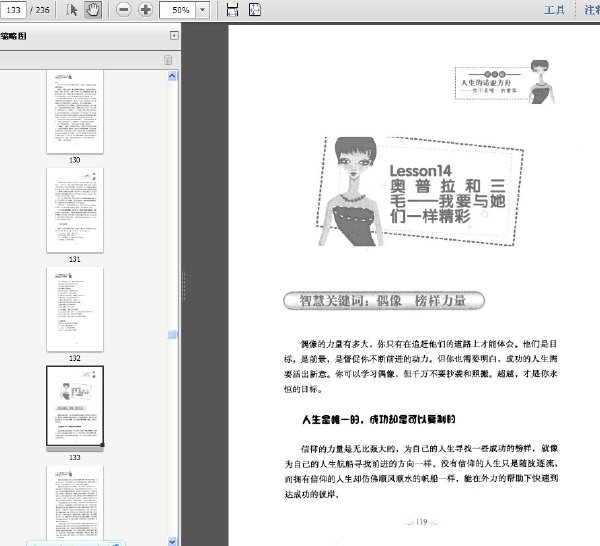This screenshot has width=600, height=546.
Task: Click the printed page number 119
Action: tap(421, 522)
